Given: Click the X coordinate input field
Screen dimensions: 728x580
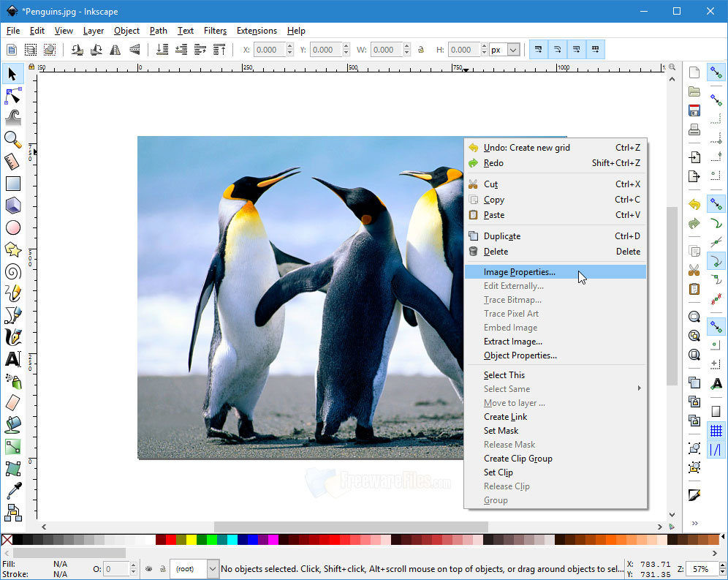Looking at the screenshot, I should (270, 50).
